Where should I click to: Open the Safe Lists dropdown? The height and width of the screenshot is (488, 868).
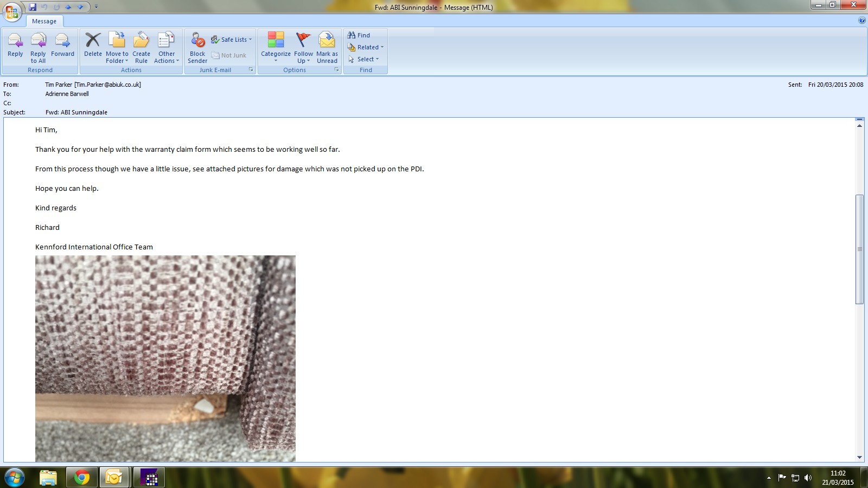coord(232,40)
